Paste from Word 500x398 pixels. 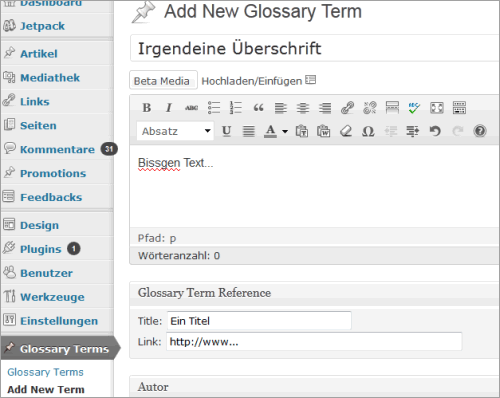324,131
